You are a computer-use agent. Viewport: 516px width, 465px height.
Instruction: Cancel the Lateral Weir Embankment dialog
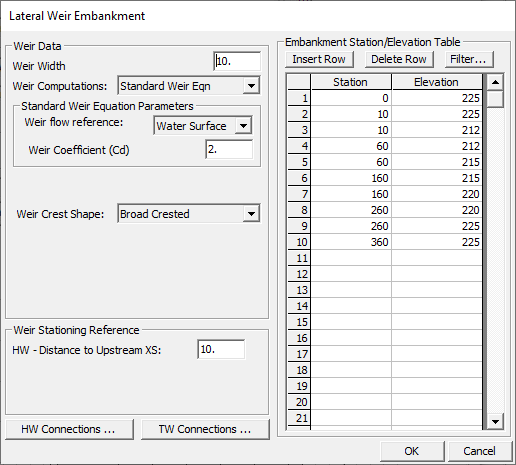[x=479, y=451]
